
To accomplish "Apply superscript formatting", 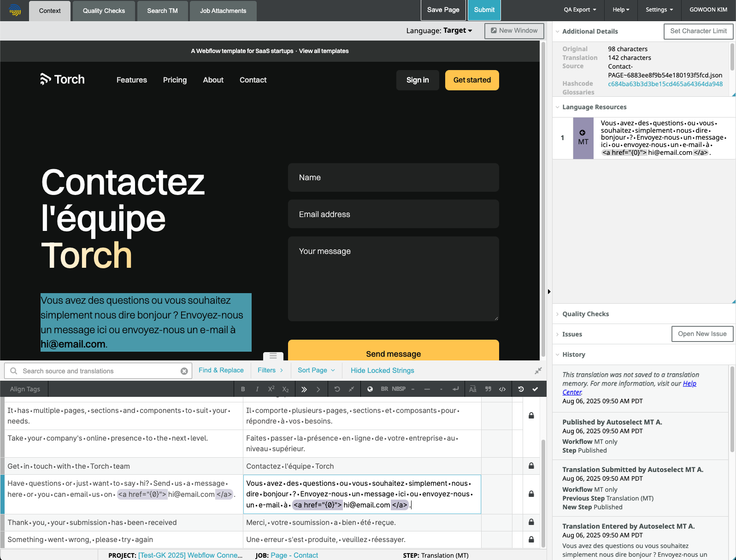I will [x=271, y=389].
